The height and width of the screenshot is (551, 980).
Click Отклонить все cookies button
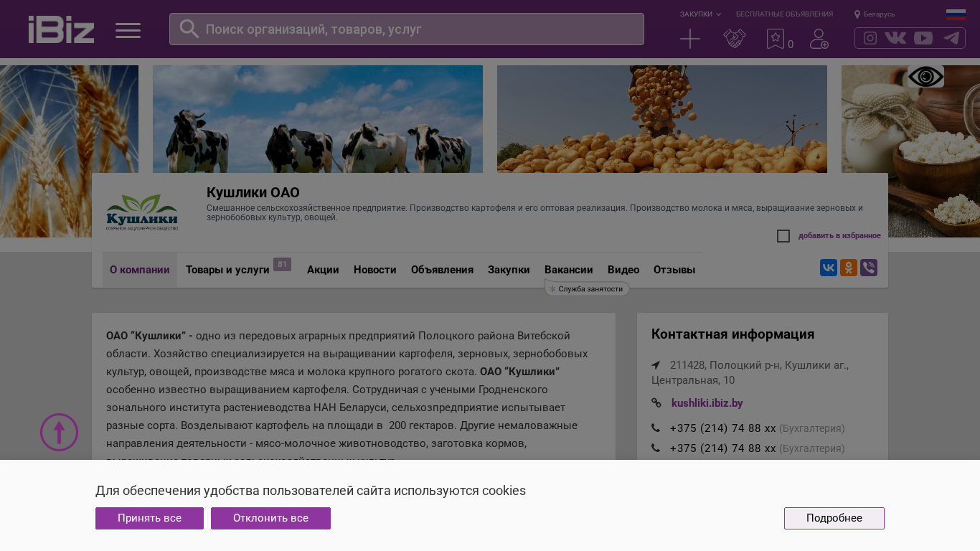click(270, 518)
